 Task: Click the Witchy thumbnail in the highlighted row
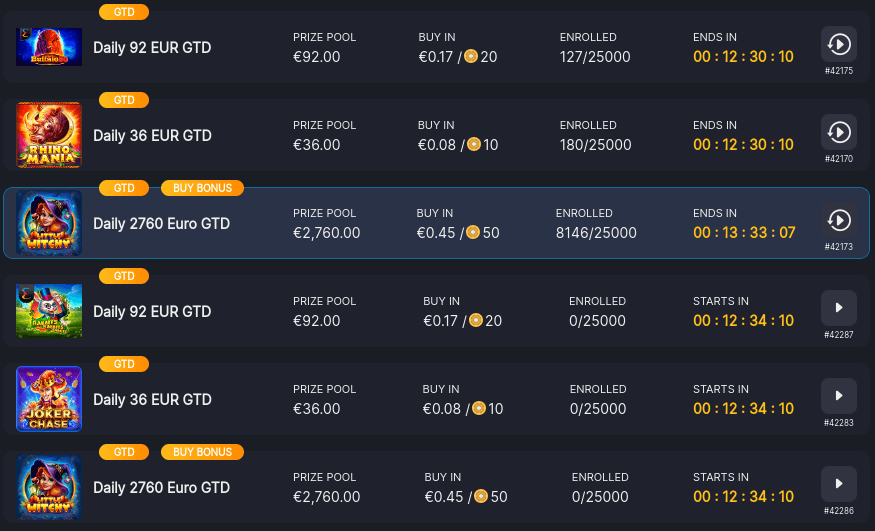coord(49,223)
